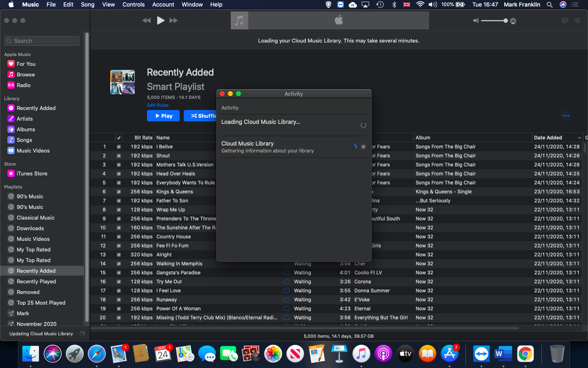Open Finder from the Dock

click(x=31, y=354)
